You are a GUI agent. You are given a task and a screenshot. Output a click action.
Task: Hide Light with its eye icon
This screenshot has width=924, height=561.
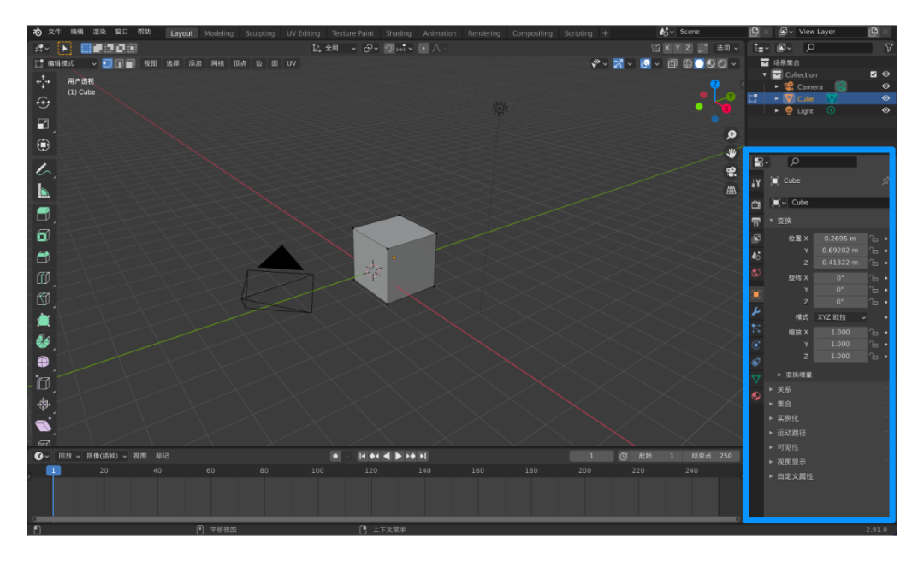[885, 111]
